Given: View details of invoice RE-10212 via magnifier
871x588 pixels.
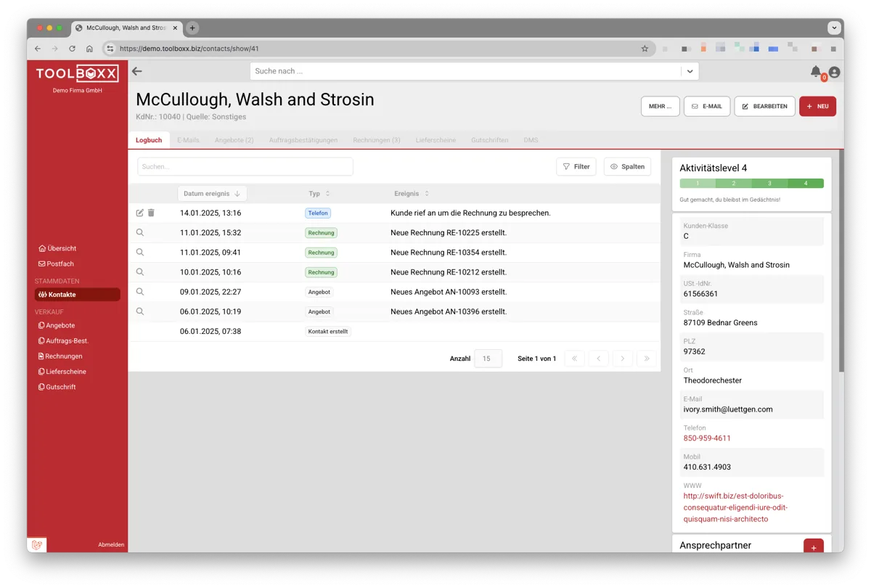Looking at the screenshot, I should [x=140, y=271].
